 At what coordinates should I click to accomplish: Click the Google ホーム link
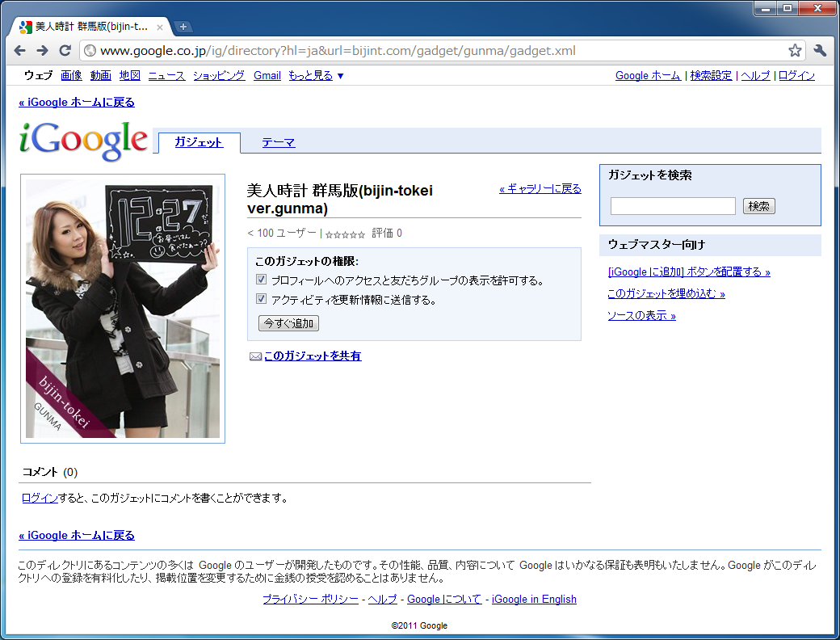point(648,76)
